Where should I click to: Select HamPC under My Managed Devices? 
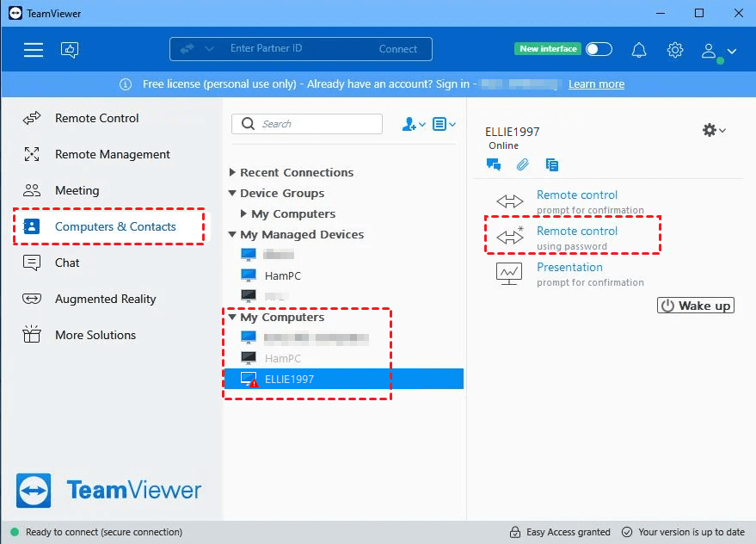tap(283, 275)
